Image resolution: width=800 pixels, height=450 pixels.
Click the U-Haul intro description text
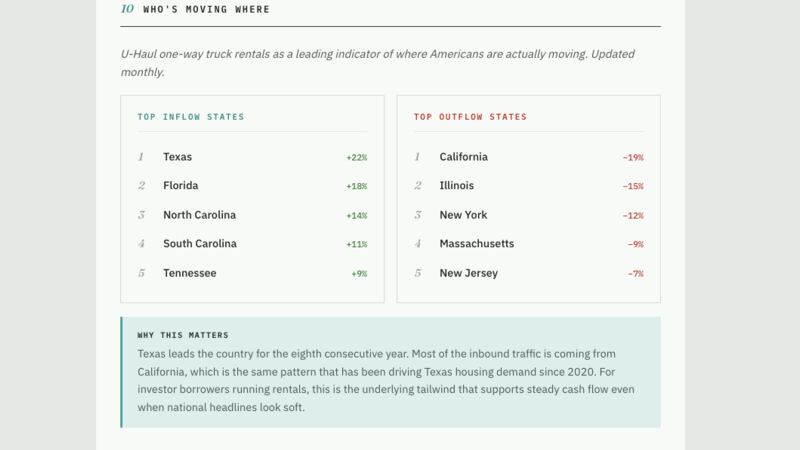click(x=378, y=63)
